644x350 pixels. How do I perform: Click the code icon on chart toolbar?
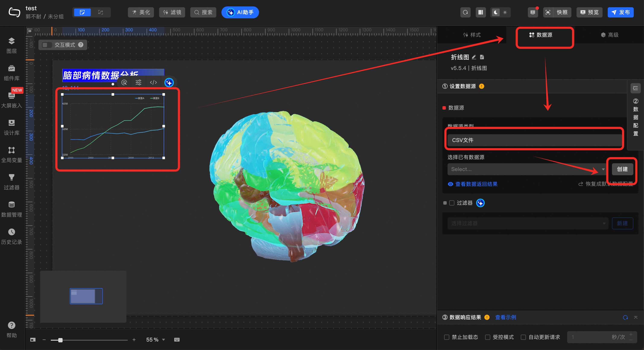pyautogui.click(x=153, y=82)
